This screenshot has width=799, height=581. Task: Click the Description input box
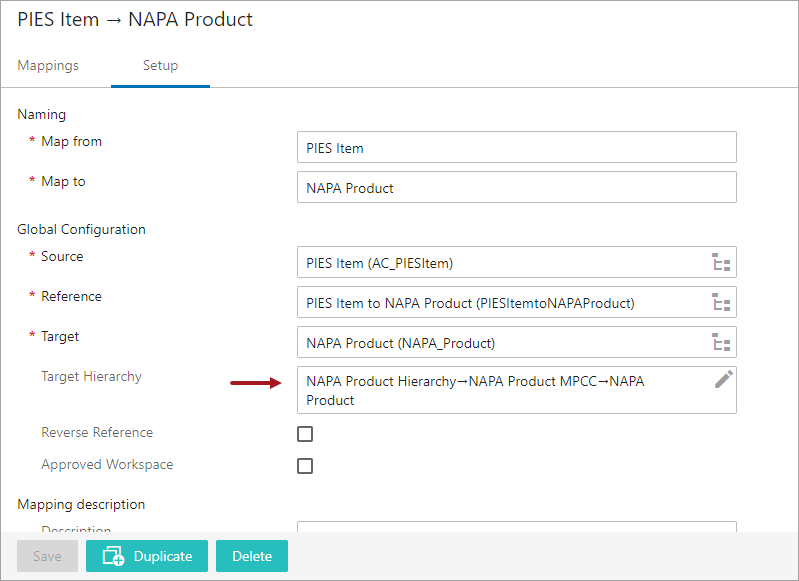(x=516, y=528)
